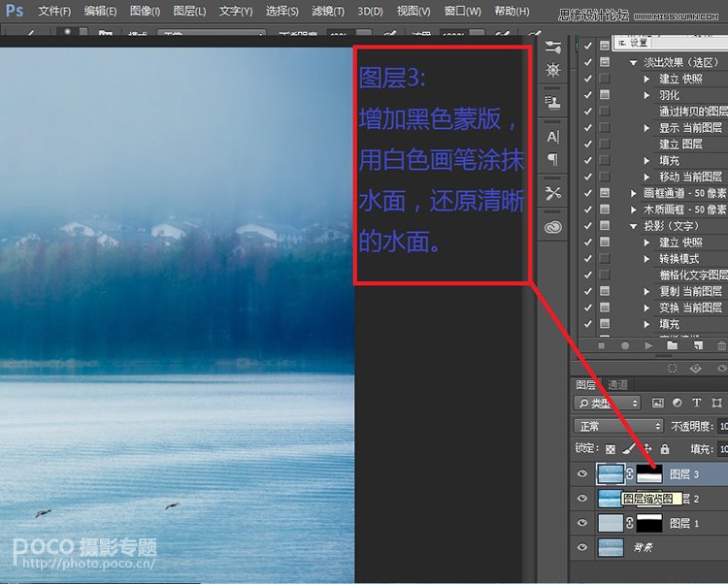The height and width of the screenshot is (584, 728).
Task: Create a new action icon
Action: coord(697,345)
